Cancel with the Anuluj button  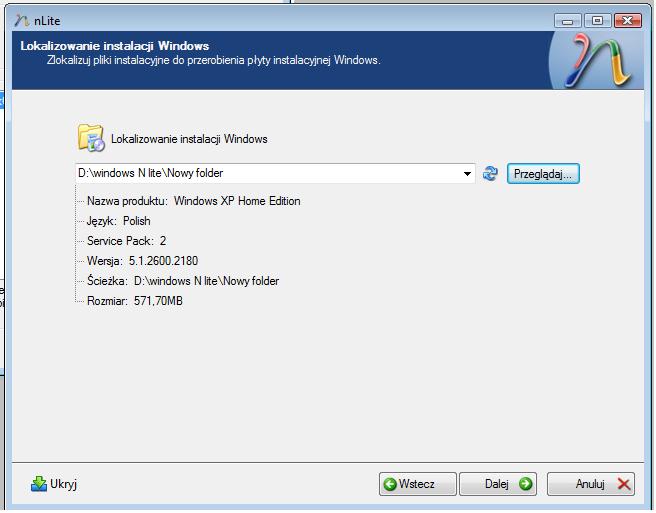[x=591, y=484]
